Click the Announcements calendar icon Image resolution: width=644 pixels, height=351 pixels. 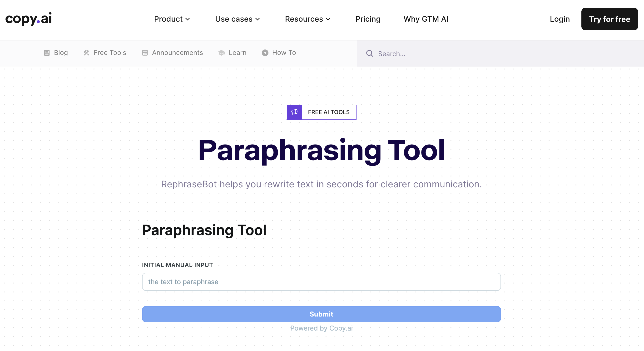pyautogui.click(x=145, y=53)
